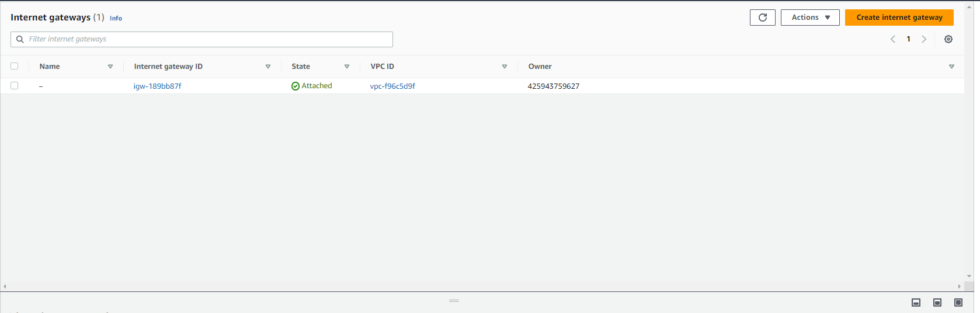980x313 pixels.
Task: Go to next page arrow
Action: (x=923, y=39)
